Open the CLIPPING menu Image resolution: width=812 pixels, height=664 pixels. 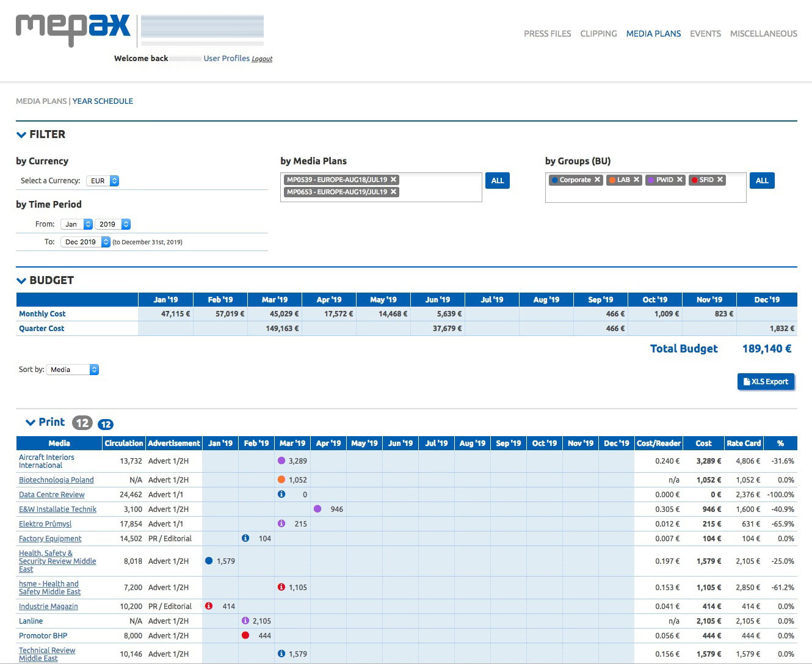coord(598,34)
